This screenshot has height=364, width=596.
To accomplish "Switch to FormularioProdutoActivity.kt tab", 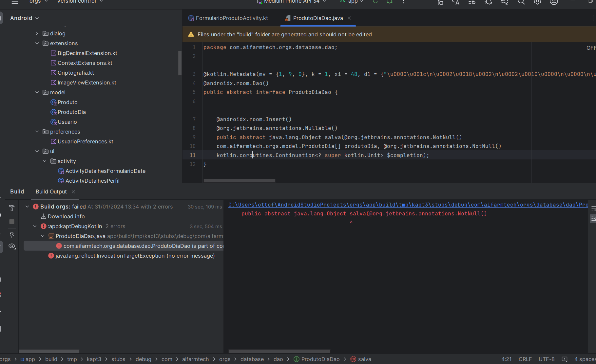I will coord(228,18).
